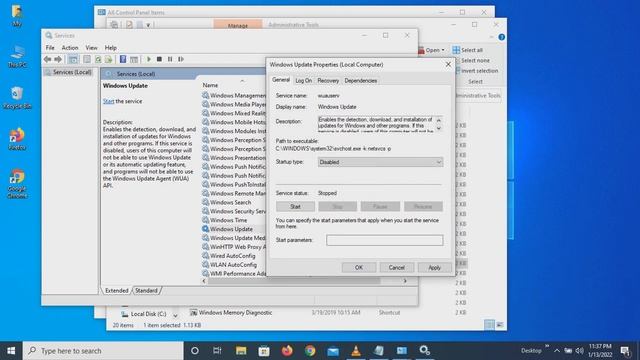Viewport: 640px width, 360px height.
Task: Open the Google Chrome desktop icon
Action: (17, 184)
